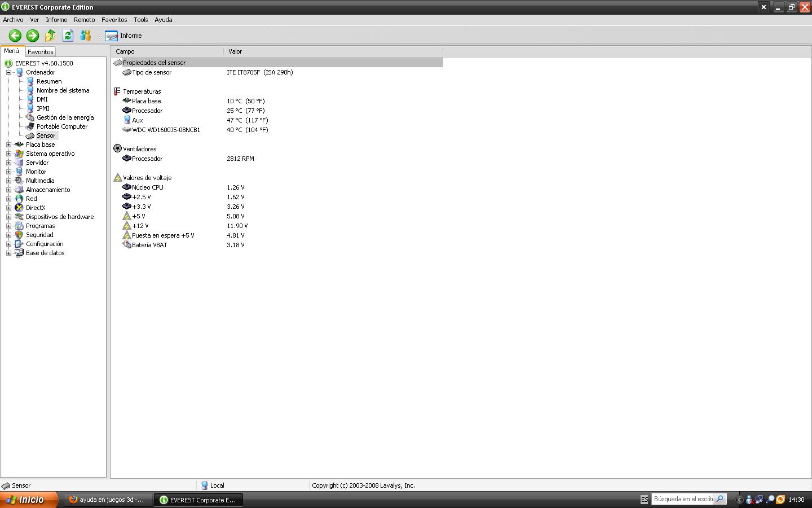Screen dimensions: 812x508
Task: Expand the Almacenamiento tree node
Action: pos(9,190)
